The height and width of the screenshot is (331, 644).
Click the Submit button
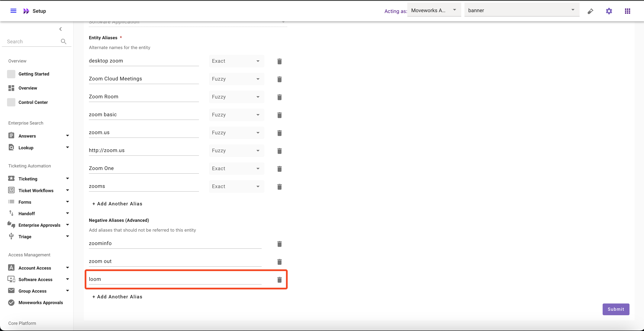(615, 309)
